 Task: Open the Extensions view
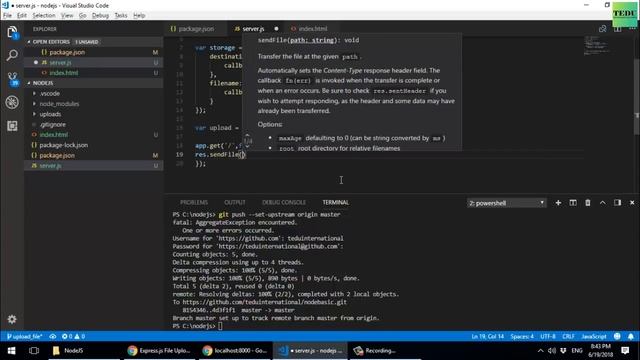click(x=12, y=126)
